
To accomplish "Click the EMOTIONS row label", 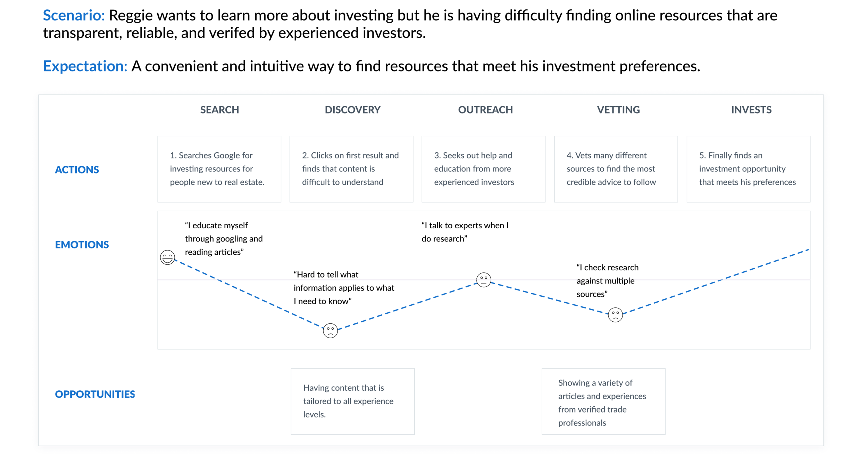I will pos(82,245).
